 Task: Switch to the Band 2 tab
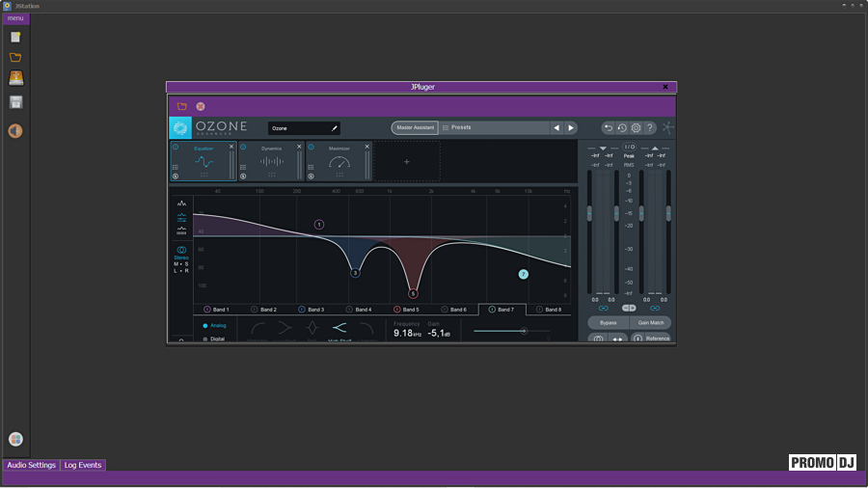[264, 310]
